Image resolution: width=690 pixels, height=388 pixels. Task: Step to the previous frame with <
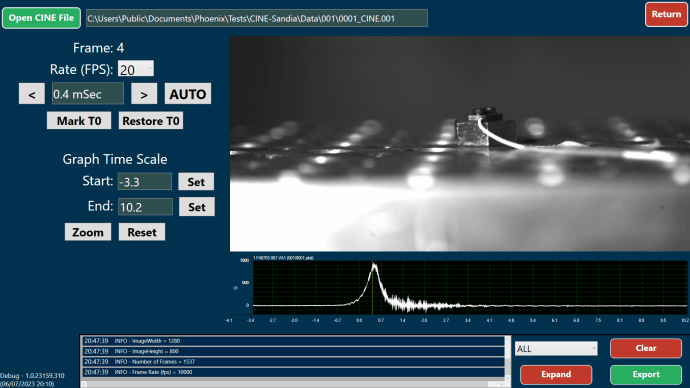pyautogui.click(x=32, y=94)
